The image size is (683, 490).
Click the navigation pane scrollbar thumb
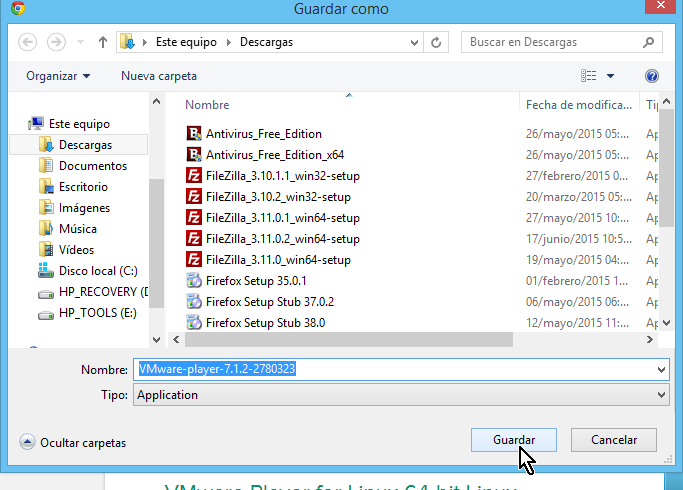[x=156, y=243]
